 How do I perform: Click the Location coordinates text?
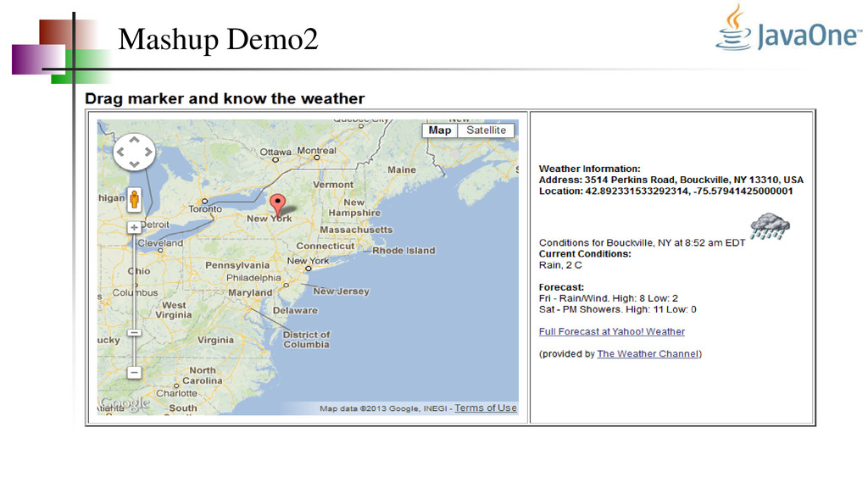coord(666,191)
